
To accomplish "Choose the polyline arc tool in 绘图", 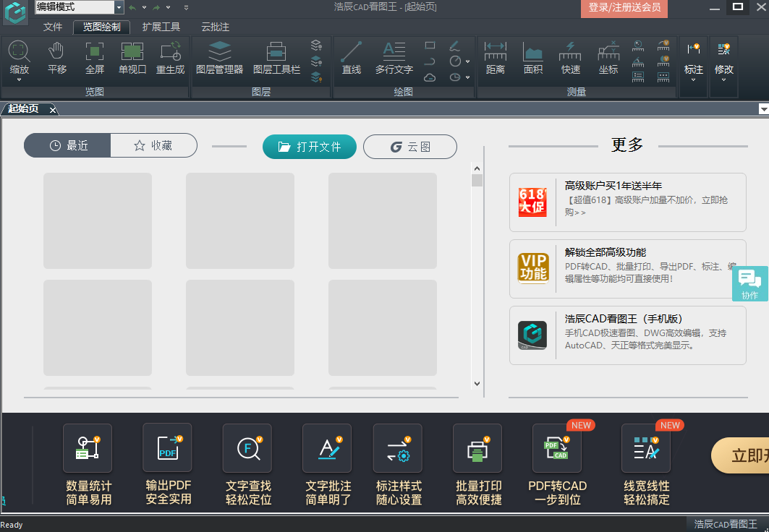I will coord(430,61).
